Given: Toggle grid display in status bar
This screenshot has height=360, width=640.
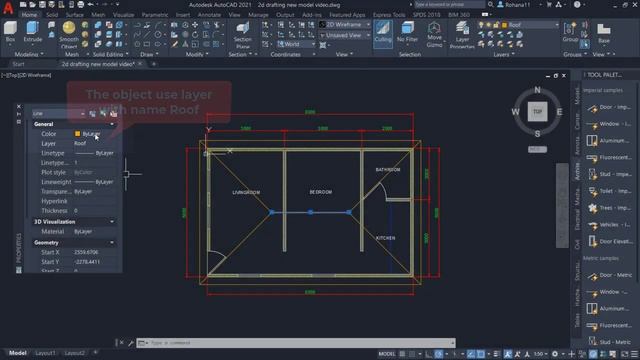Looking at the screenshot, I should (x=402, y=354).
